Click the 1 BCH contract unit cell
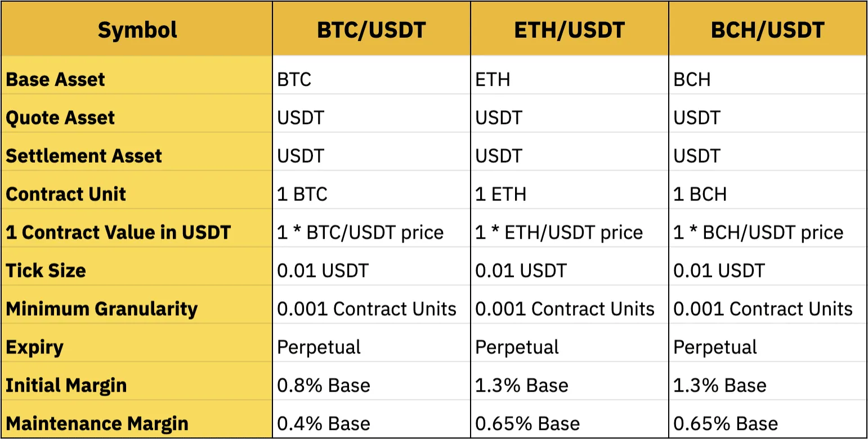868x439 pixels. click(700, 194)
